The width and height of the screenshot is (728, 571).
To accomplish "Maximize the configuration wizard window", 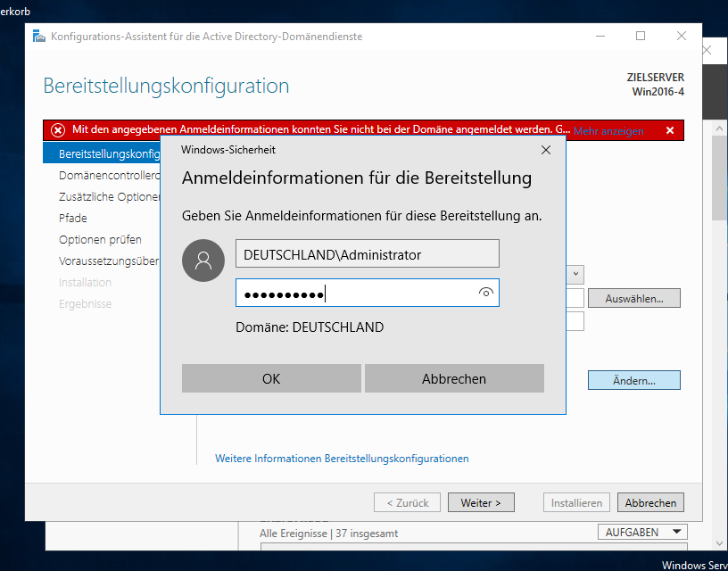I will [x=641, y=36].
